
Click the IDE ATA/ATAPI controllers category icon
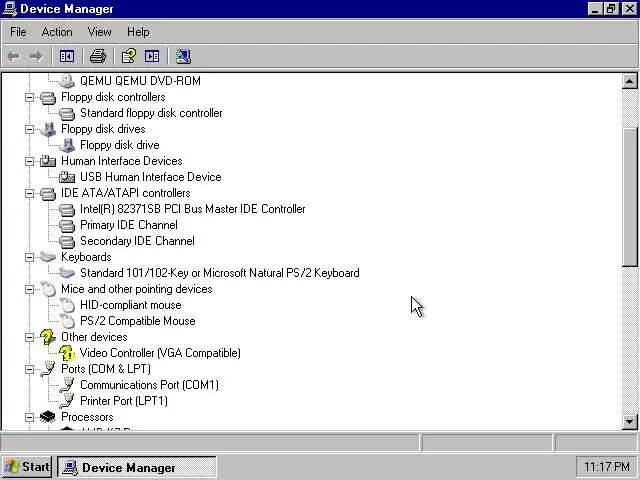48,193
